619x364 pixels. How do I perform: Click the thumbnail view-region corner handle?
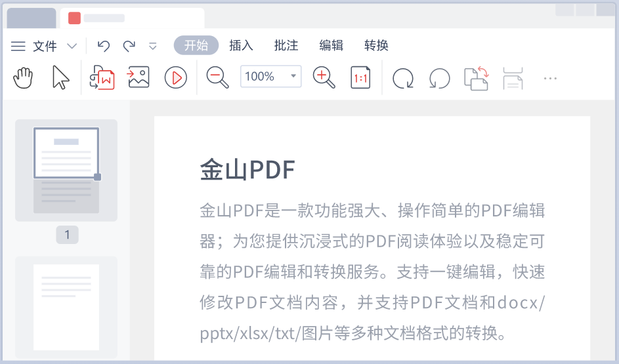98,177
